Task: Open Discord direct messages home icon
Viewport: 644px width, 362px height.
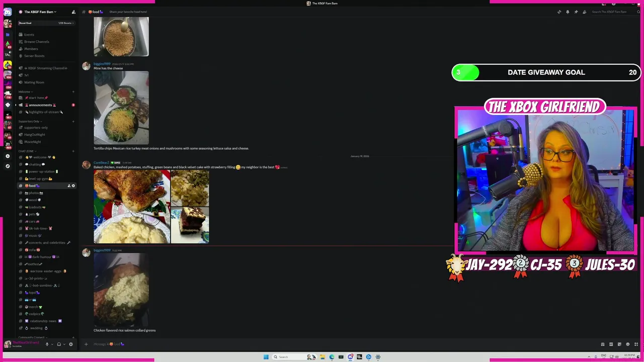Action: pos(8,12)
